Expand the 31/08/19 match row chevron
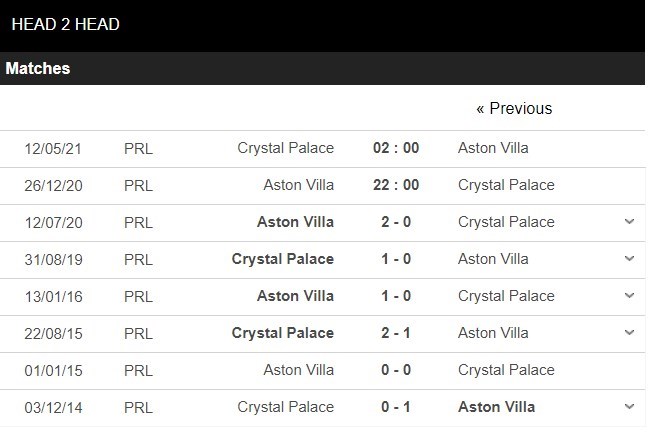Viewport: 648px width, 433px height. (629, 259)
